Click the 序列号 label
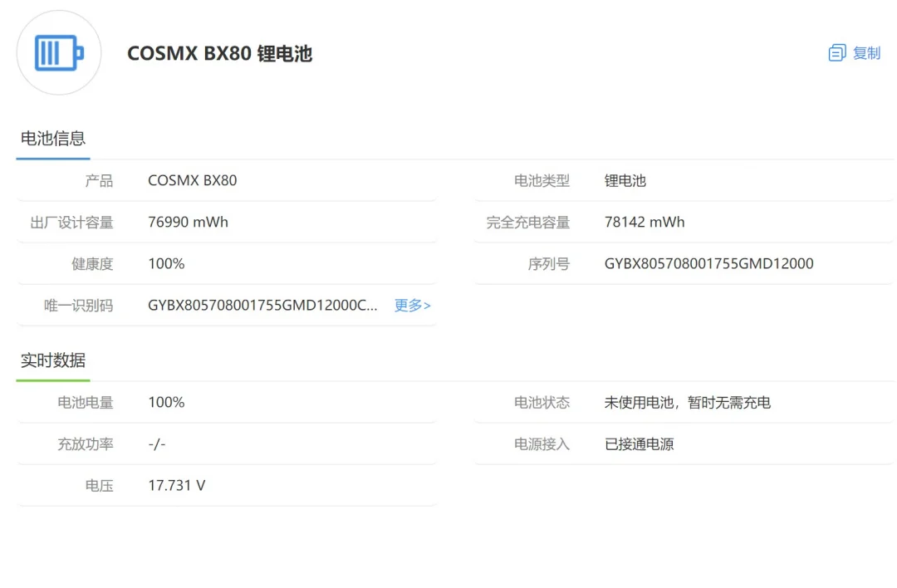 point(549,264)
